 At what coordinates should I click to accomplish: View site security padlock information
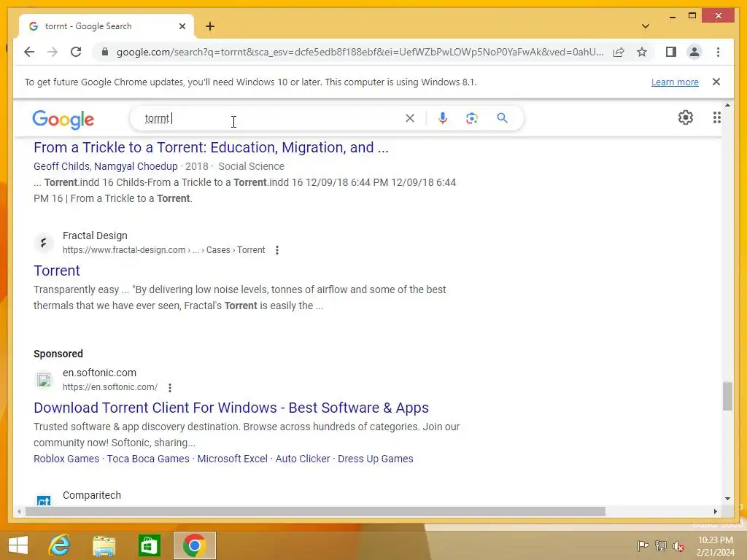tap(105, 52)
